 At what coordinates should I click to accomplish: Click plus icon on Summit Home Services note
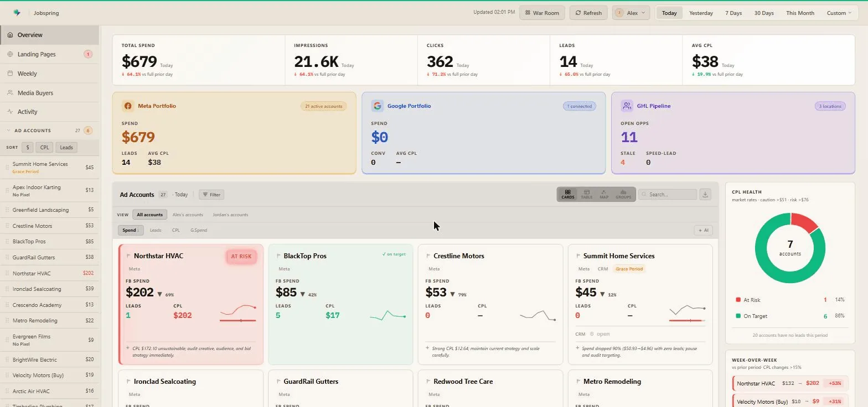click(577, 348)
